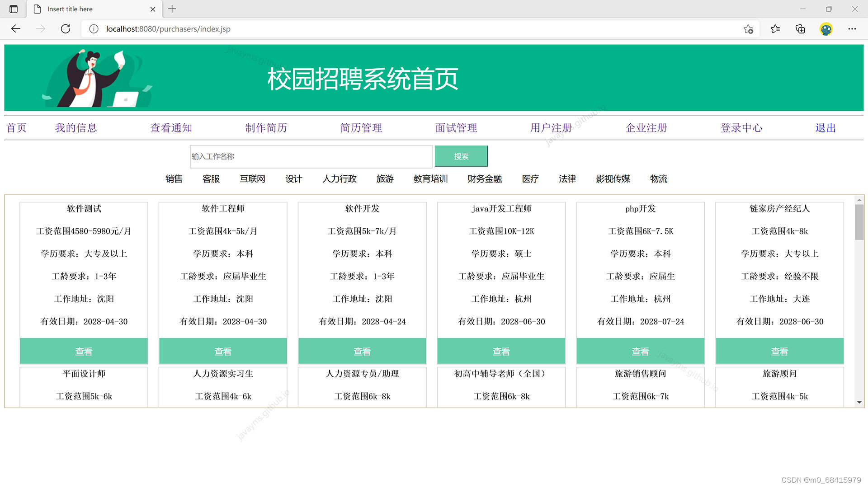The height and width of the screenshot is (488, 868).
Task: Open the browser settings menu
Action: coord(852,28)
